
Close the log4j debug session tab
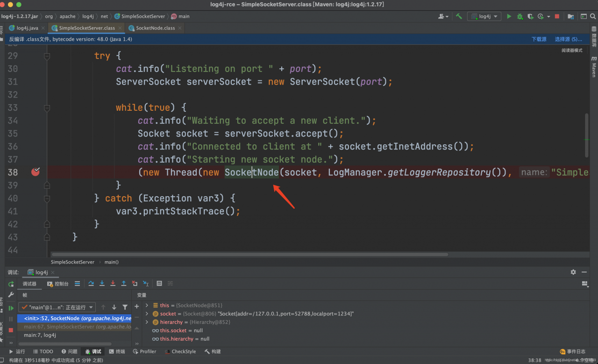(x=53, y=272)
